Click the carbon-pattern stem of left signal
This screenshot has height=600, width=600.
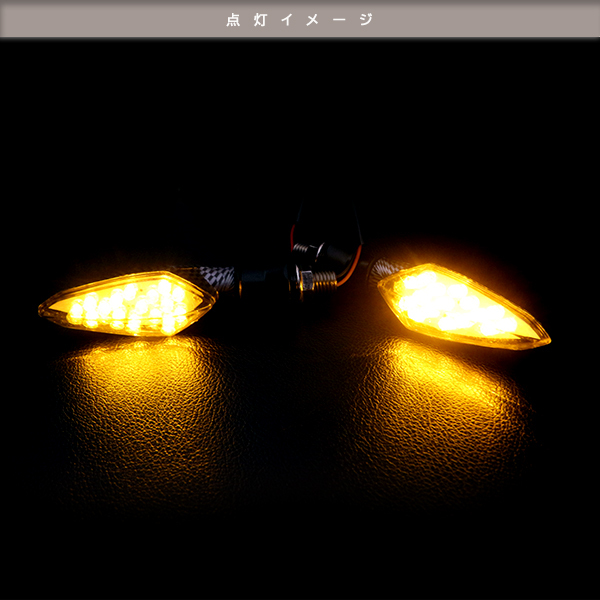[x=217, y=277]
